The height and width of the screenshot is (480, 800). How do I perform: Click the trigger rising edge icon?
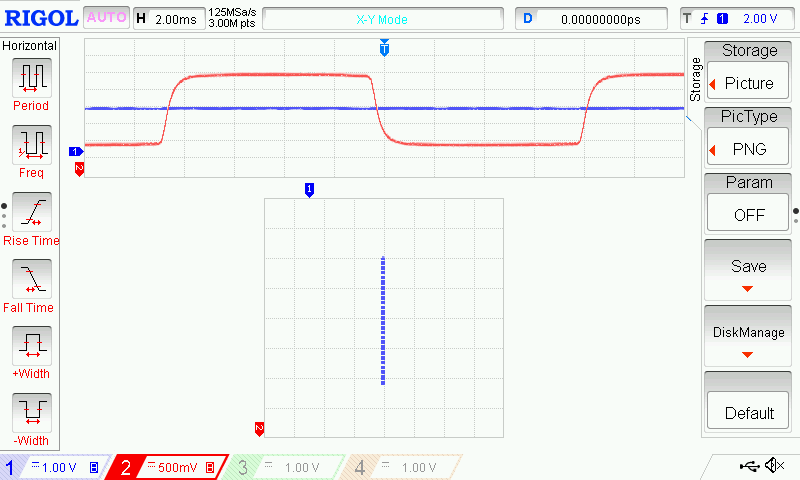705,19
